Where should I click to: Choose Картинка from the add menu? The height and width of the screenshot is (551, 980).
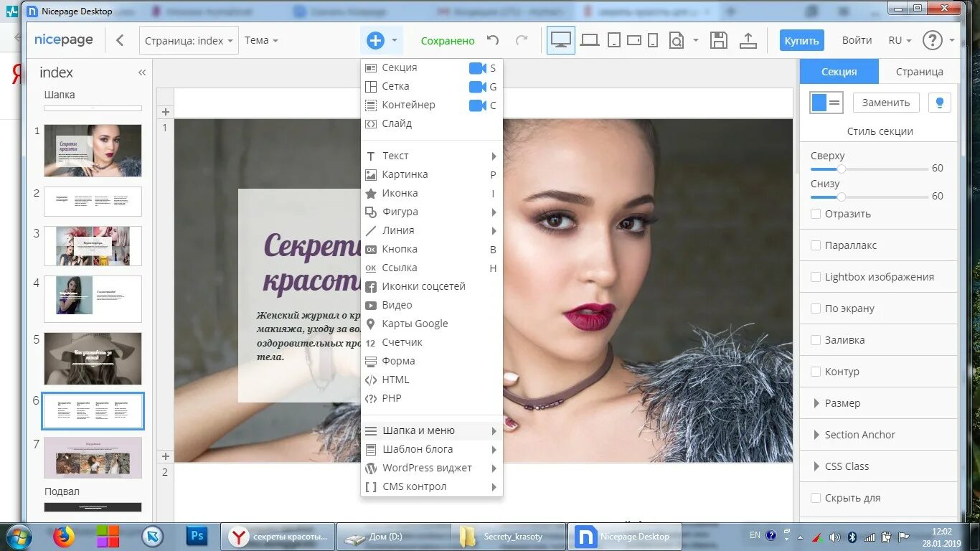tap(432, 174)
